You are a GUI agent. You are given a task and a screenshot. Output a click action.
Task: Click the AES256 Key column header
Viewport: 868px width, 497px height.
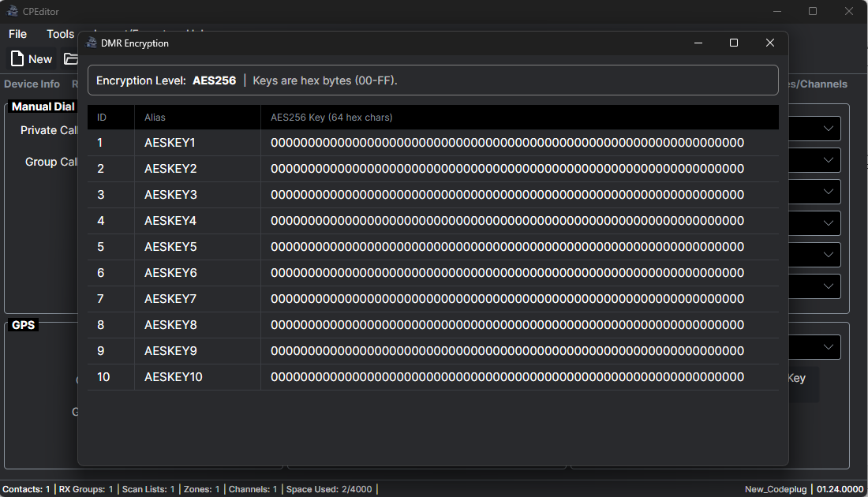[331, 118]
